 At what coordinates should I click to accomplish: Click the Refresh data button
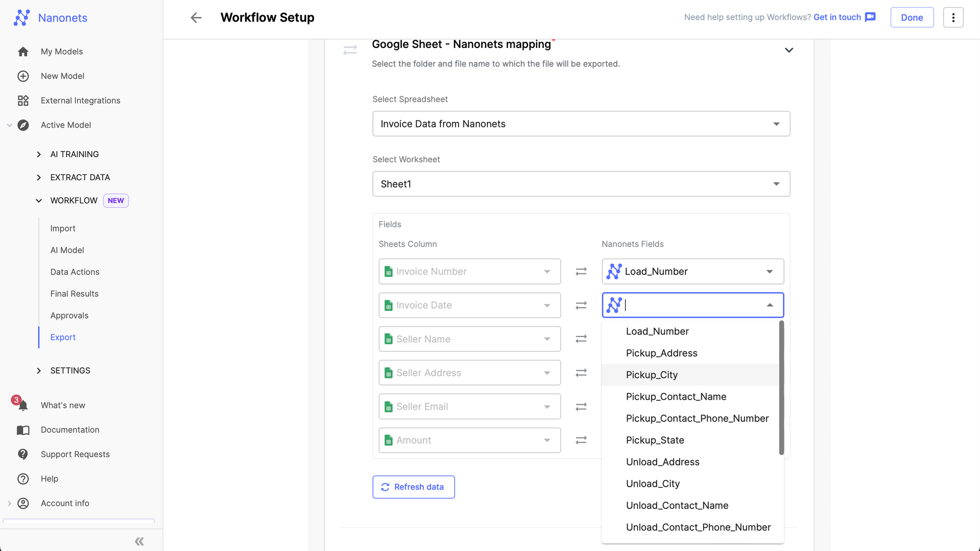pyautogui.click(x=413, y=486)
